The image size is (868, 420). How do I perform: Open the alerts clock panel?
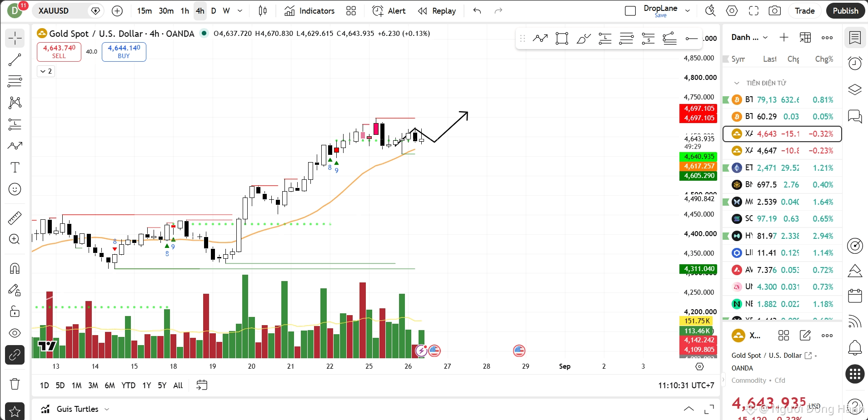click(x=855, y=63)
